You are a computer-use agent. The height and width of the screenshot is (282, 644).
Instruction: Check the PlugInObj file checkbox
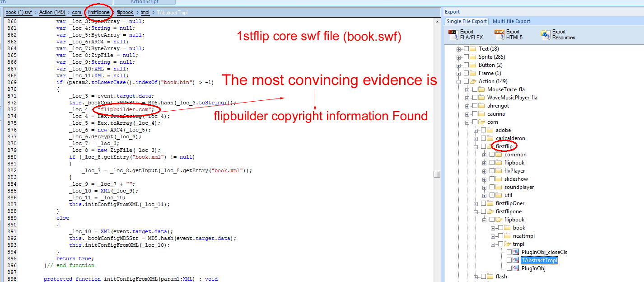coord(509,268)
